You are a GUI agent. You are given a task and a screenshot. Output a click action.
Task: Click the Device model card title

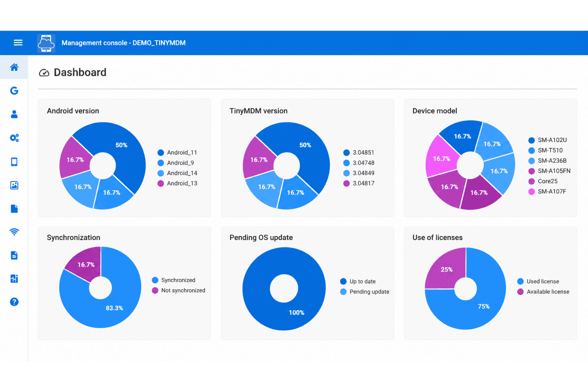[x=435, y=111]
